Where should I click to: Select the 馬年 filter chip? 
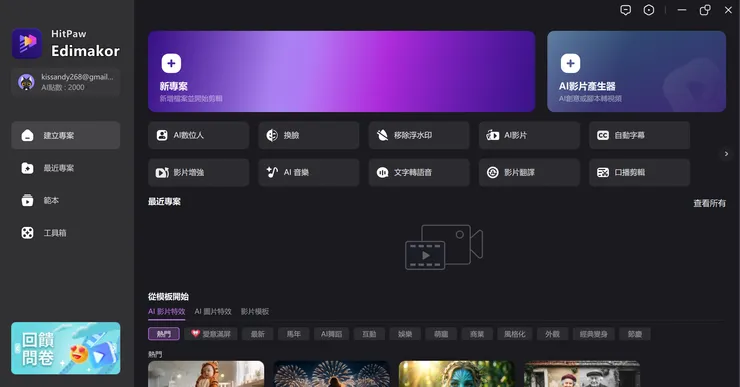pos(294,334)
